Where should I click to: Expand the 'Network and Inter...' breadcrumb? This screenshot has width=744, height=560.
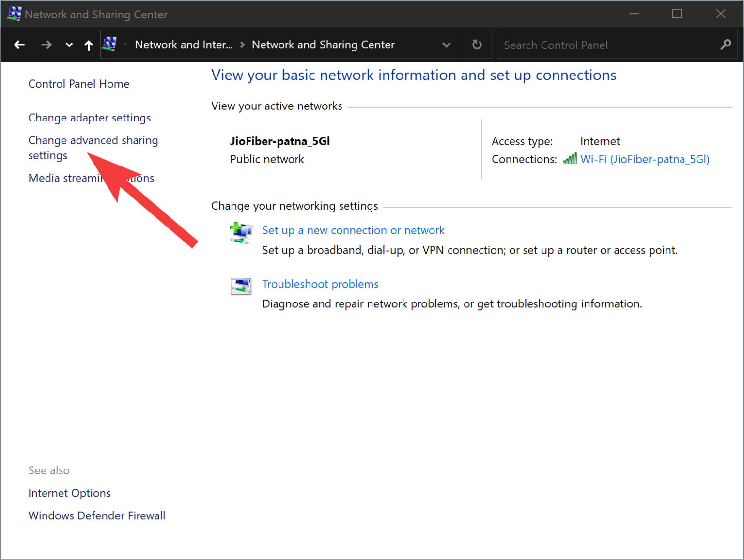[x=184, y=45]
